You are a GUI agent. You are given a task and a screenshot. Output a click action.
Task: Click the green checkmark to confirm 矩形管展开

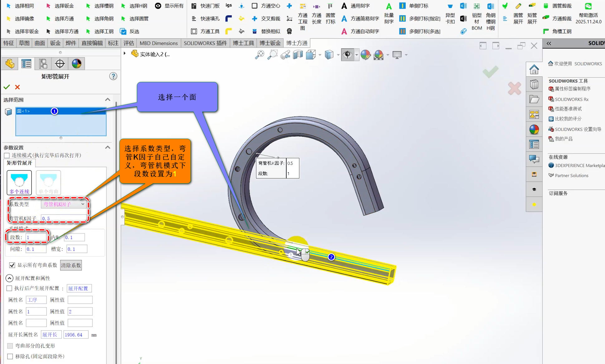tap(7, 87)
